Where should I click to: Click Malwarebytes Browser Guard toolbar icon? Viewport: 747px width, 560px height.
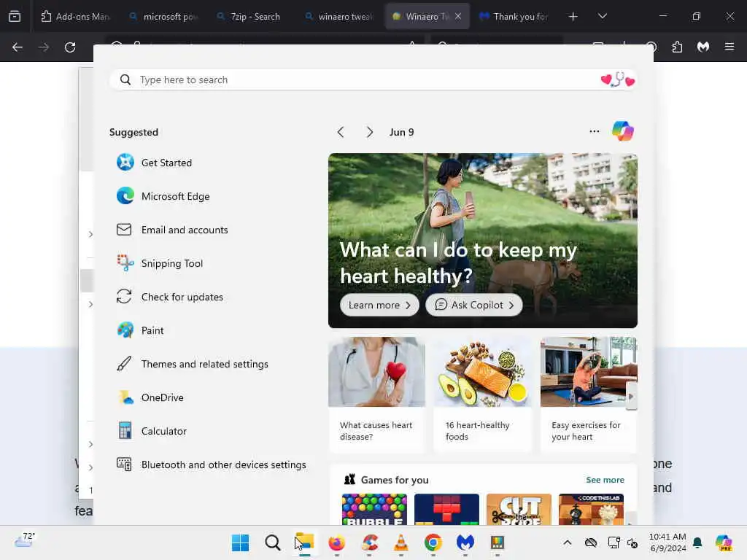[703, 47]
